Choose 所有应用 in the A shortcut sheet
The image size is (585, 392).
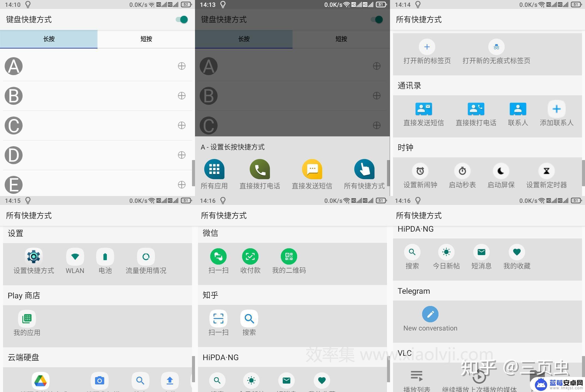tap(214, 174)
